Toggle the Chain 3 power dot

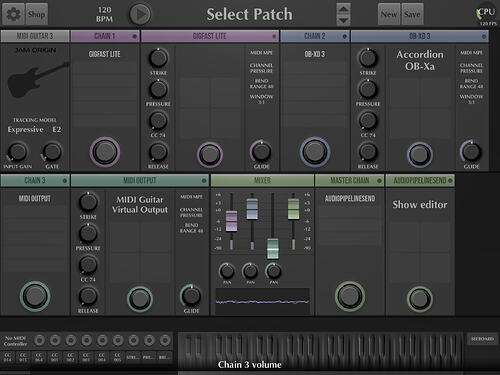(x=65, y=181)
